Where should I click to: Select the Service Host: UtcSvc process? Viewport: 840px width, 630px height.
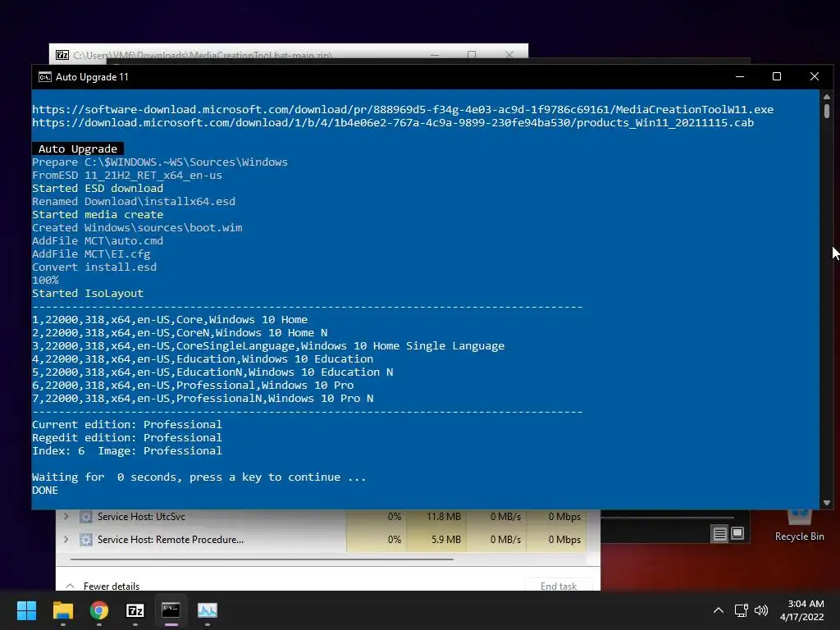tap(141, 517)
